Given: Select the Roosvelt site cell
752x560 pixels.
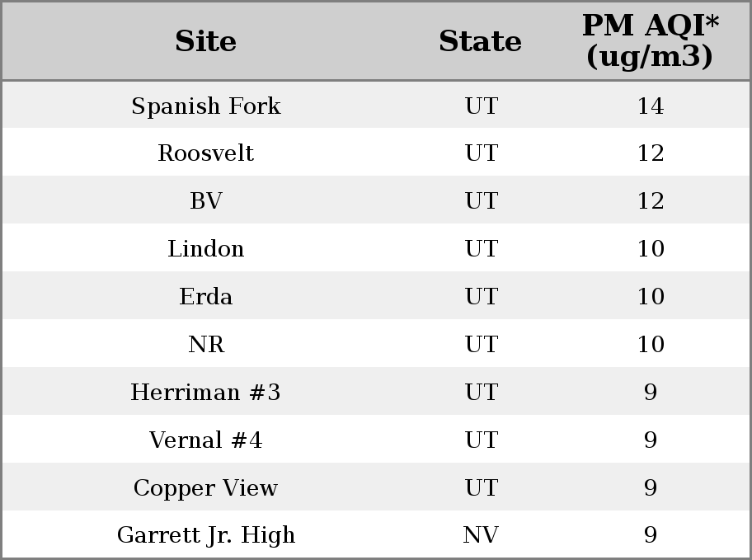Looking at the screenshot, I should pyautogui.click(x=206, y=153).
